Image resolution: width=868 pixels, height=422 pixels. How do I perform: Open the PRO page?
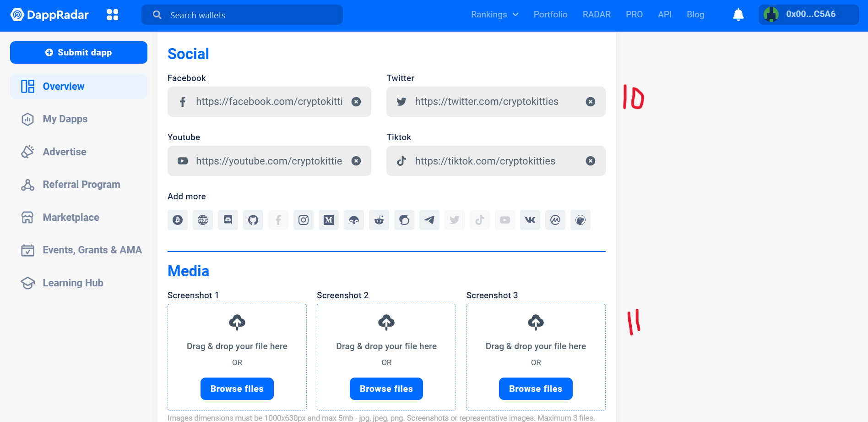click(634, 15)
